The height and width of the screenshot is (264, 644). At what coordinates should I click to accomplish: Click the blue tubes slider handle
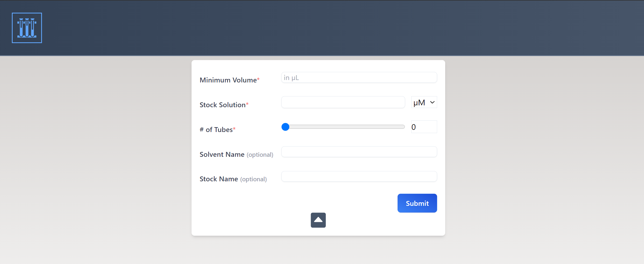click(x=285, y=127)
